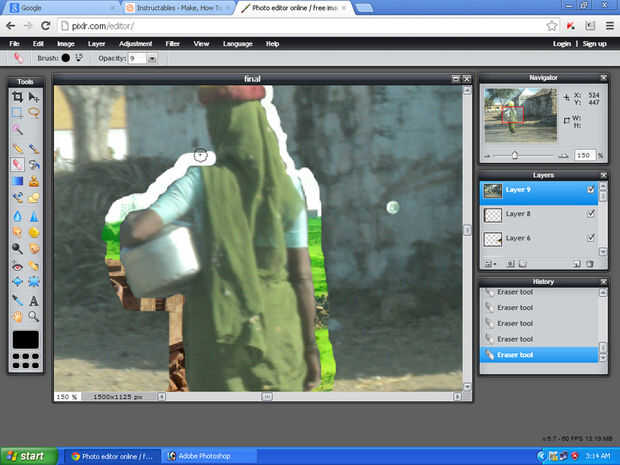620x465 pixels.
Task: Select the Spot Heal tool
Action: (x=34, y=267)
